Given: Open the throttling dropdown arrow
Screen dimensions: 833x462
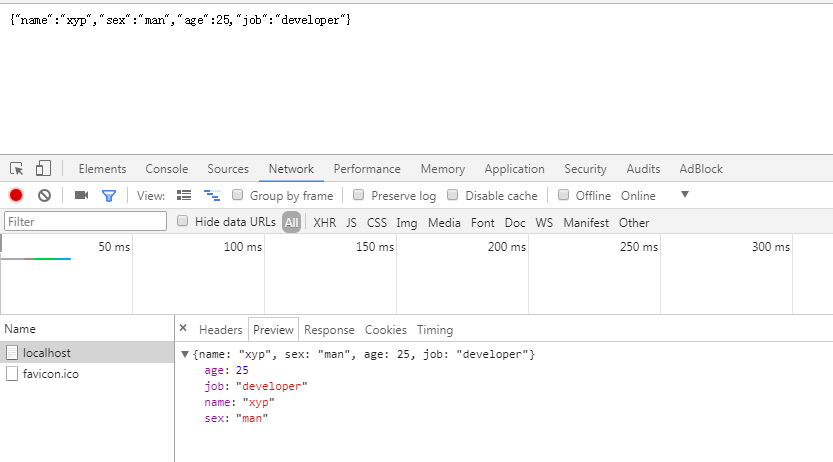Looking at the screenshot, I should coord(685,194).
